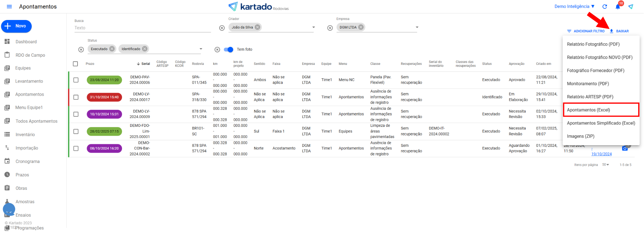Image resolution: width=644 pixels, height=234 pixels.
Task: Click the Busca text input field
Action: (142, 28)
